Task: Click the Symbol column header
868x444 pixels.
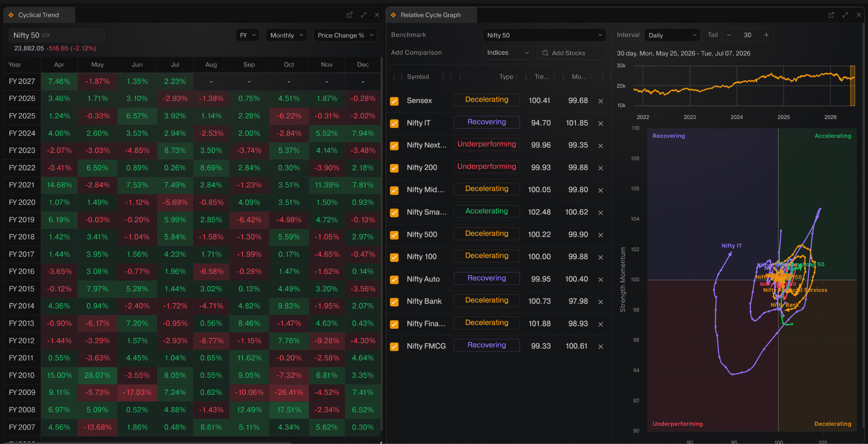Action: pos(418,77)
